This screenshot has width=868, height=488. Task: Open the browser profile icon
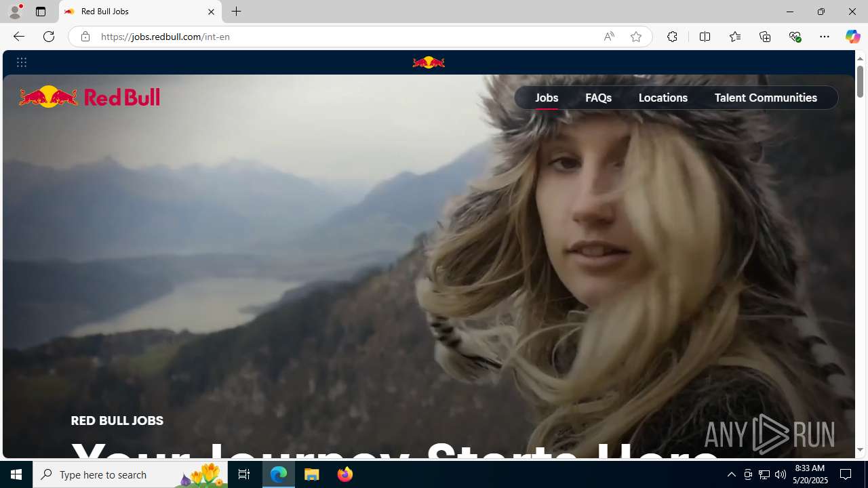(15, 12)
